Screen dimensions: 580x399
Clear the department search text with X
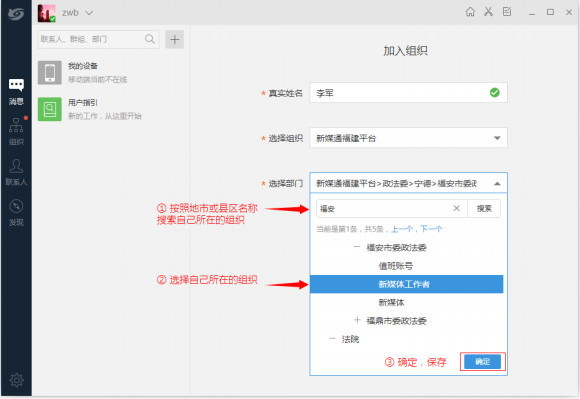click(456, 208)
